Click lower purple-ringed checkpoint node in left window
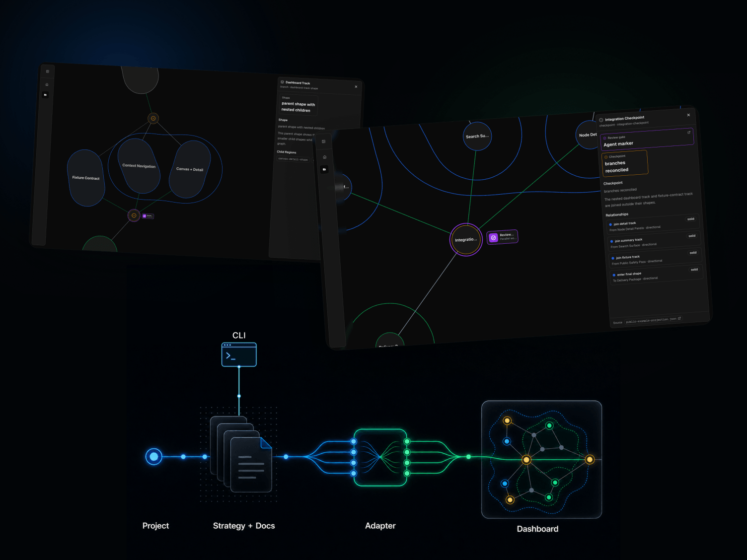 (134, 215)
